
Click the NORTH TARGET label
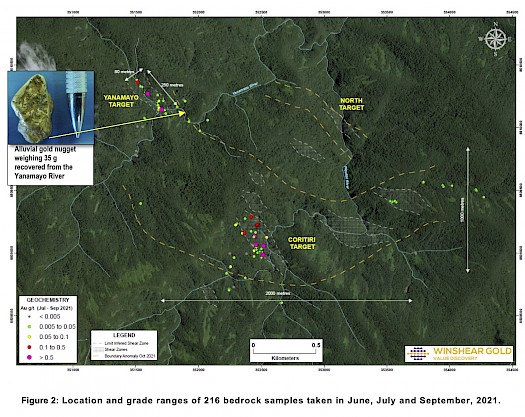click(351, 104)
